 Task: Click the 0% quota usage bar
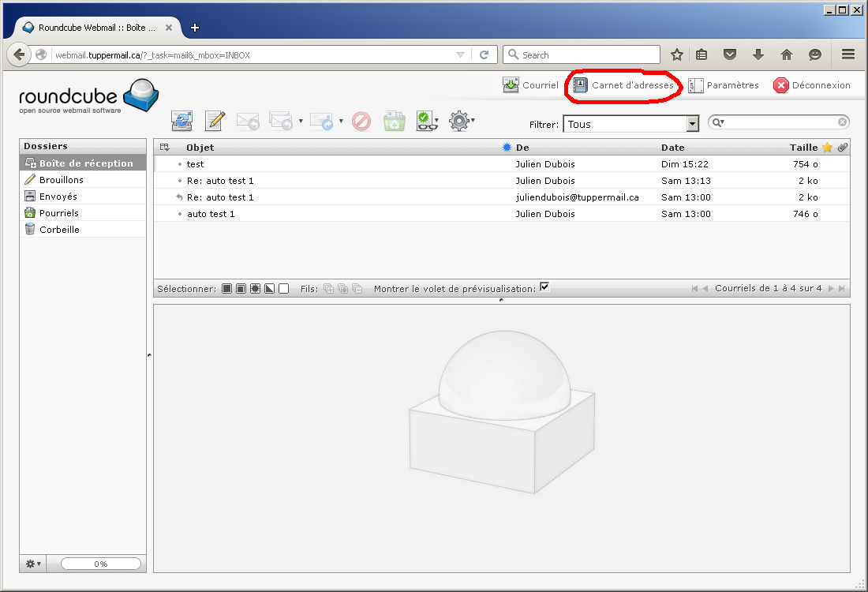pyautogui.click(x=101, y=564)
